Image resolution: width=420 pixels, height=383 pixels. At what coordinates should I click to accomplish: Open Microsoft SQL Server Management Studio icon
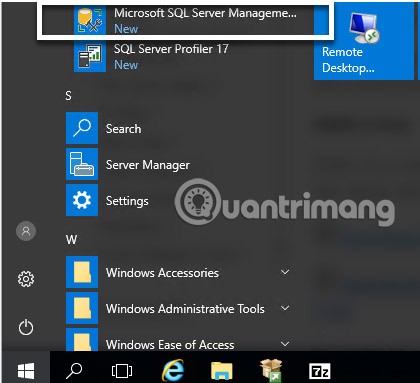[90, 20]
